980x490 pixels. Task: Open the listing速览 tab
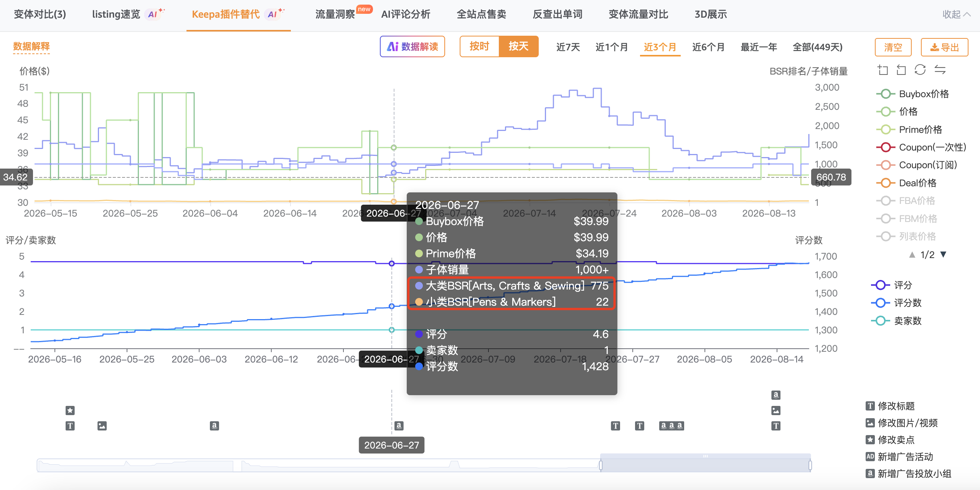pyautogui.click(x=116, y=14)
